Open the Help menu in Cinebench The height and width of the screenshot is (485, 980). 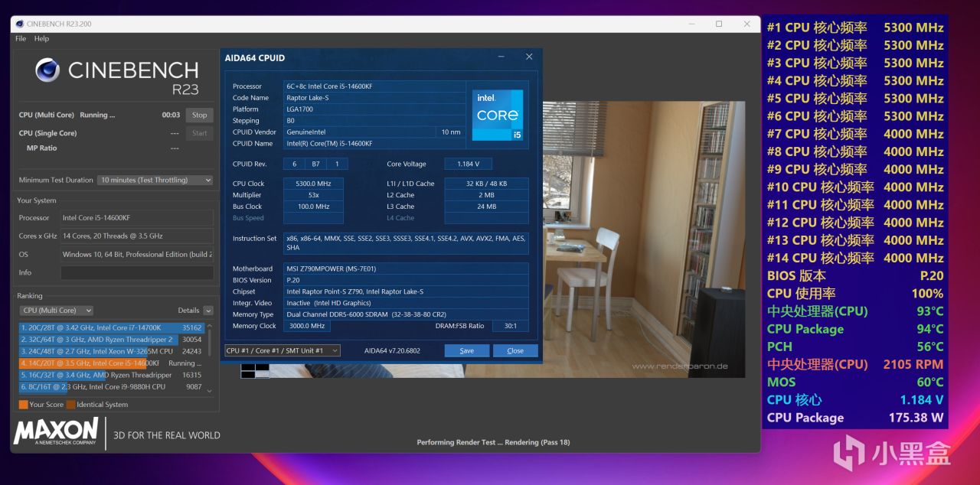point(41,38)
